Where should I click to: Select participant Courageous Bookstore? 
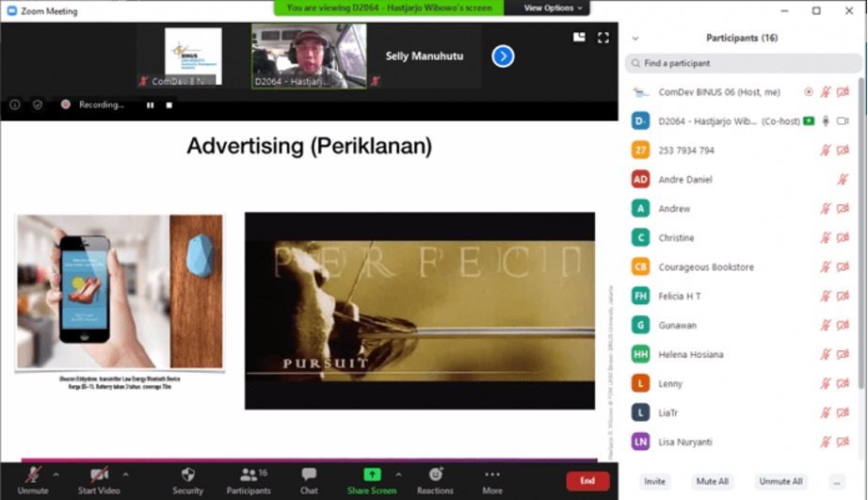(742, 266)
